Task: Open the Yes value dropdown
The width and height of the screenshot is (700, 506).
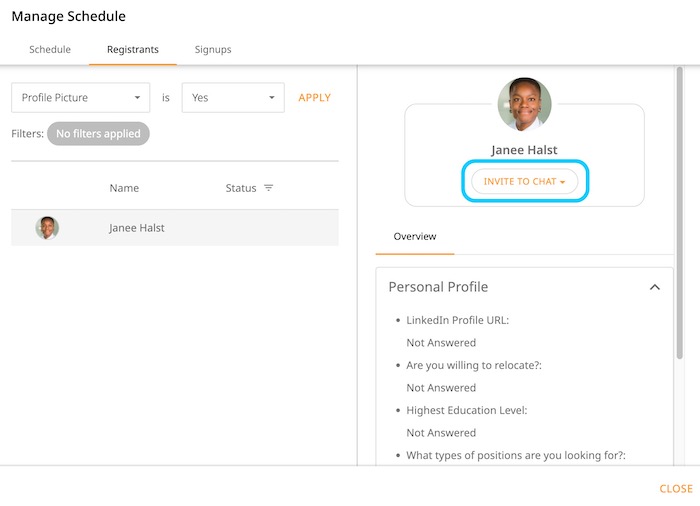Action: [x=232, y=98]
